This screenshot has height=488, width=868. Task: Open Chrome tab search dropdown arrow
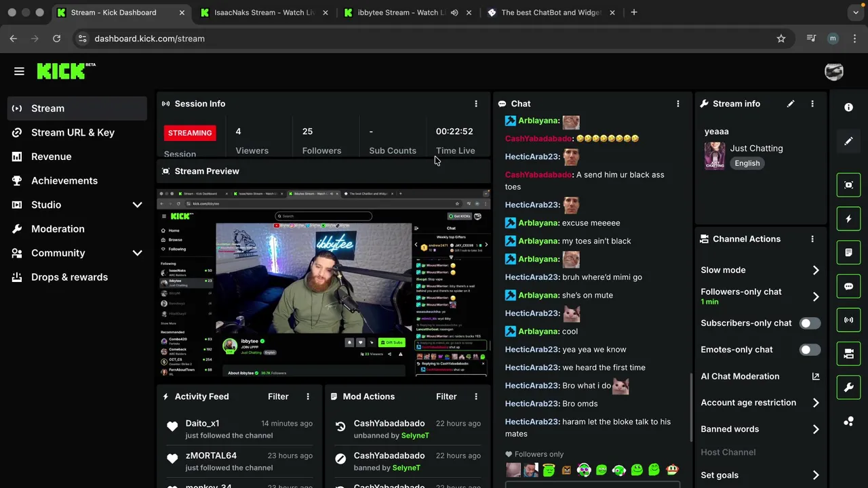(x=856, y=12)
